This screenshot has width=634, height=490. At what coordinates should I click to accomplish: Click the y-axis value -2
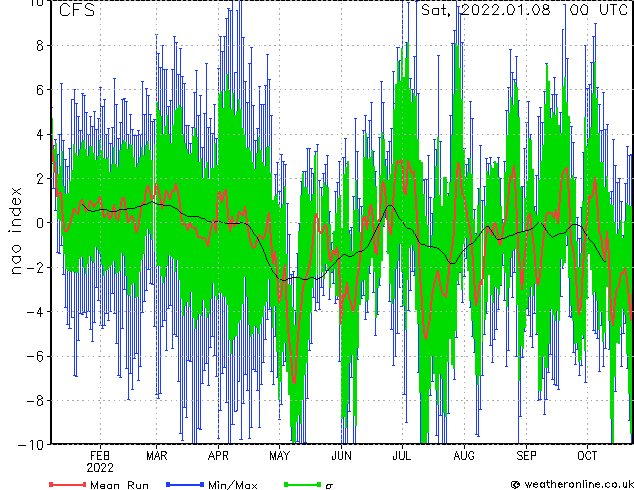(x=35, y=267)
